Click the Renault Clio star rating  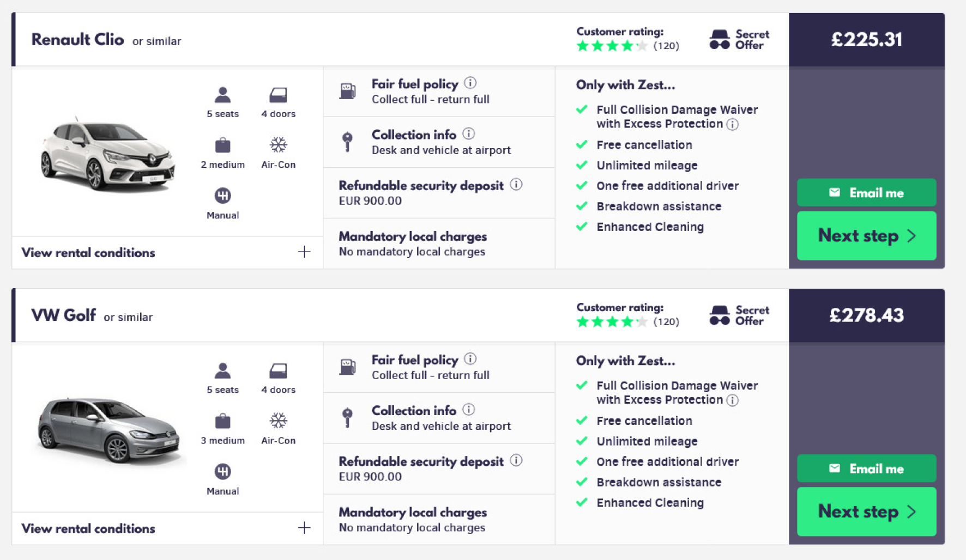[x=612, y=46]
